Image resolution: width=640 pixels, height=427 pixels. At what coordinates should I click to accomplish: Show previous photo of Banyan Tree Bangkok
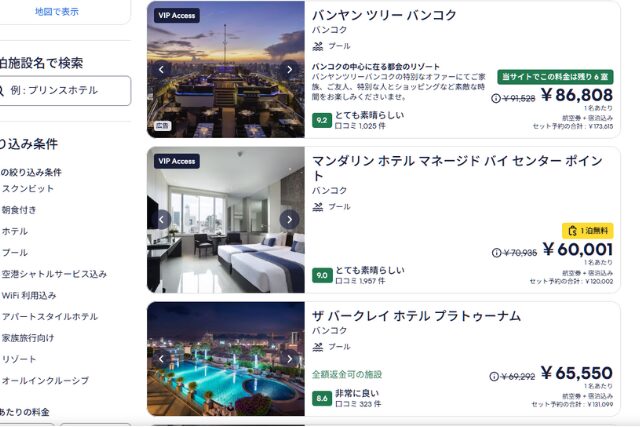coord(162,69)
